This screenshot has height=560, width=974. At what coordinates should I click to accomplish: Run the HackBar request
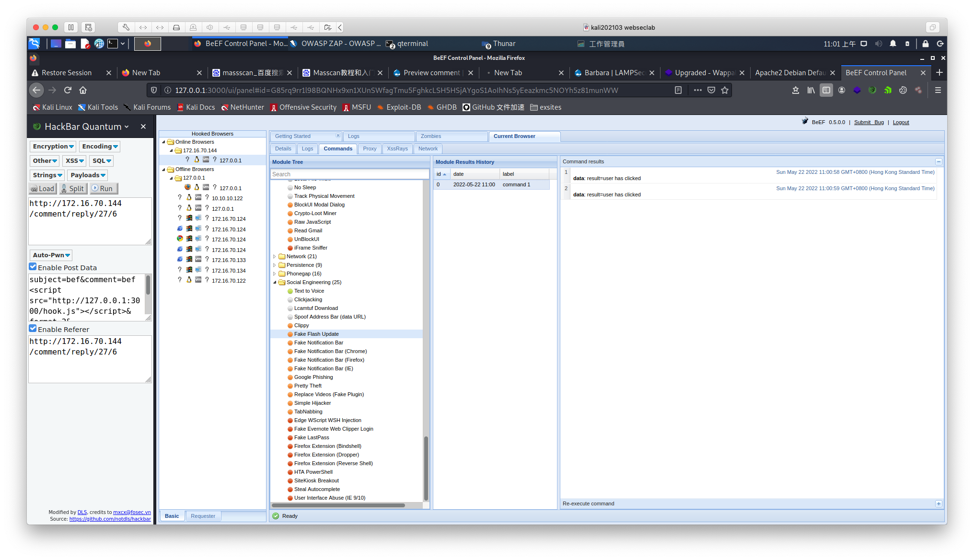(103, 189)
